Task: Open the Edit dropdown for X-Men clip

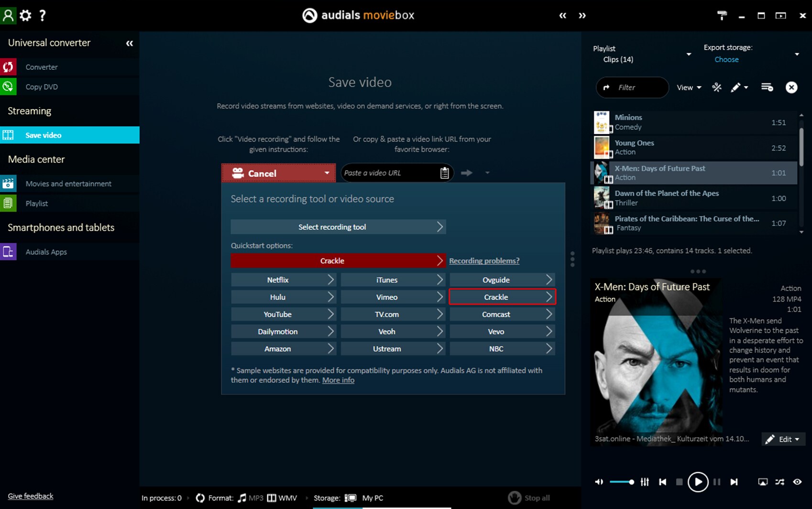Action: [x=783, y=439]
